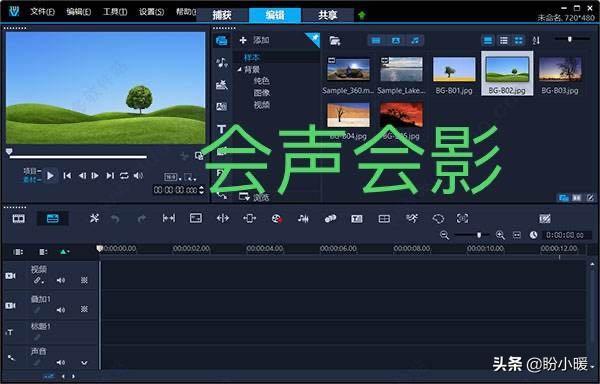600x384 pixels.
Task: Open the Title (T) library category
Action: (x=222, y=129)
